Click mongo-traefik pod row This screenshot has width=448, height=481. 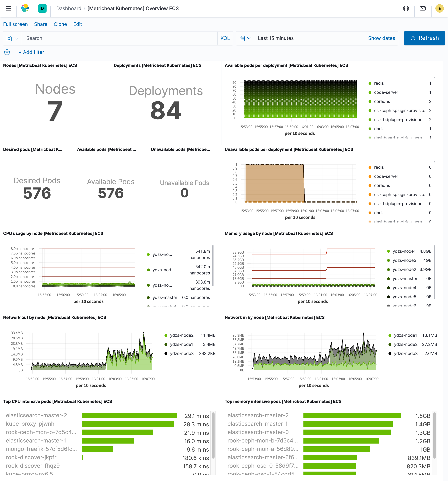[107, 449]
